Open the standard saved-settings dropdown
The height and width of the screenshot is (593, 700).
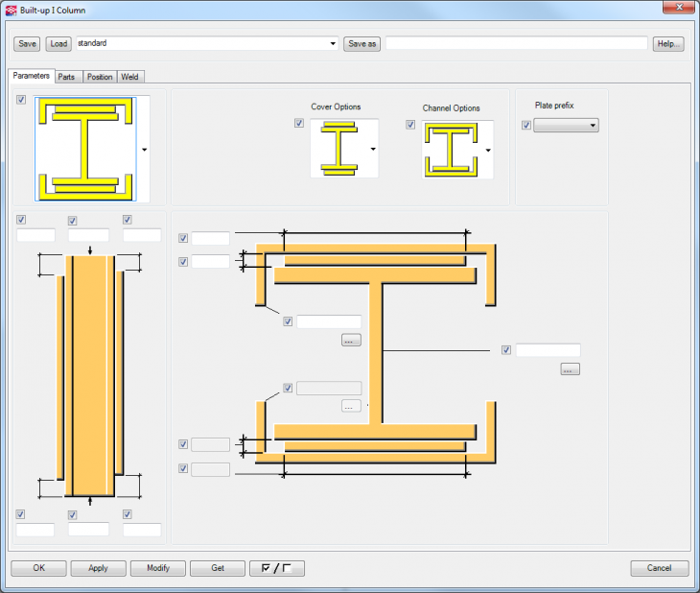pyautogui.click(x=333, y=43)
